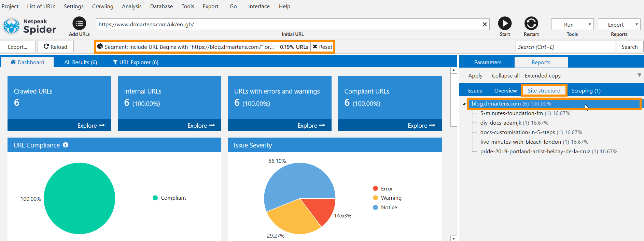Click the red Error legend swatch
Viewport: 644px width, 241px height.
(375, 188)
